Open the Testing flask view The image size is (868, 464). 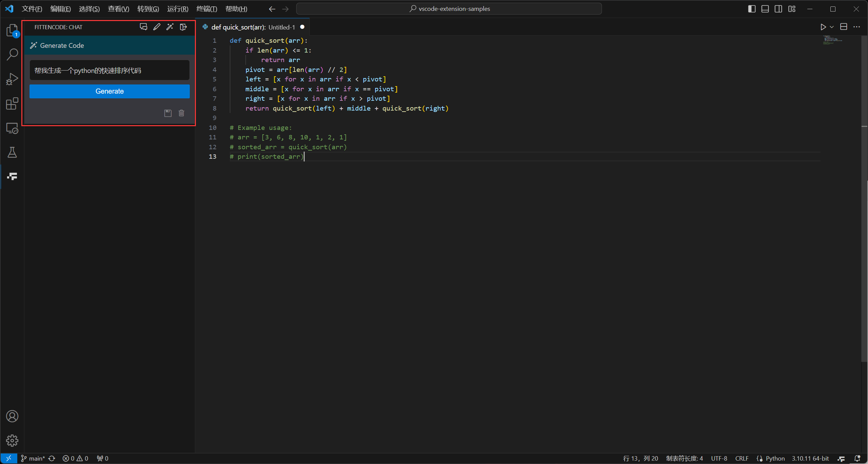tap(12, 152)
